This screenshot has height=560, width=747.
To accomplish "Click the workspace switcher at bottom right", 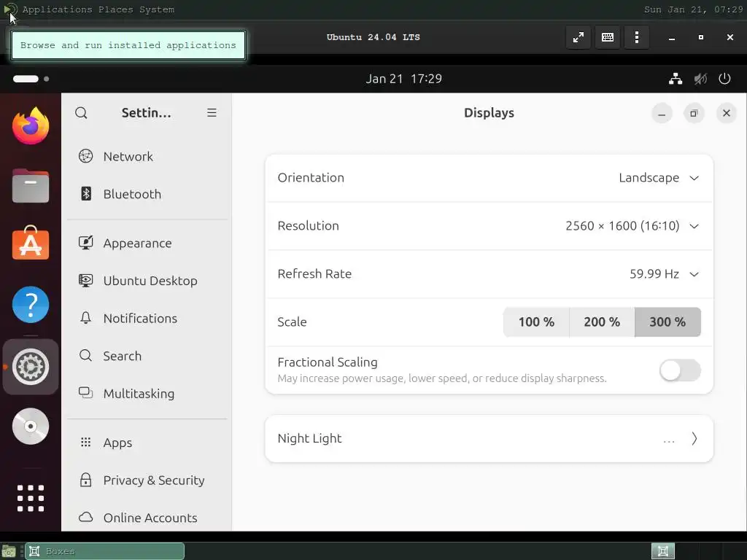I will coord(662,551).
